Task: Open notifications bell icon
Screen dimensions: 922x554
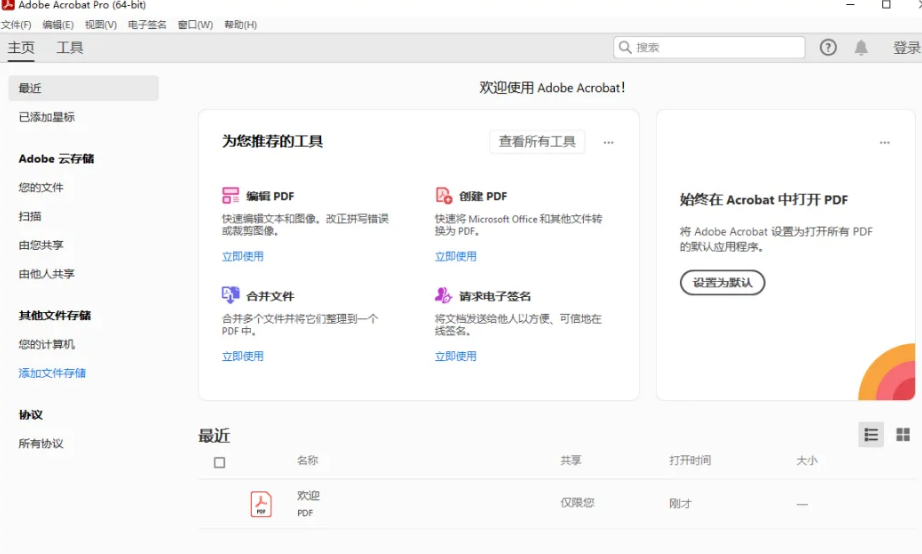Action: coord(861,48)
